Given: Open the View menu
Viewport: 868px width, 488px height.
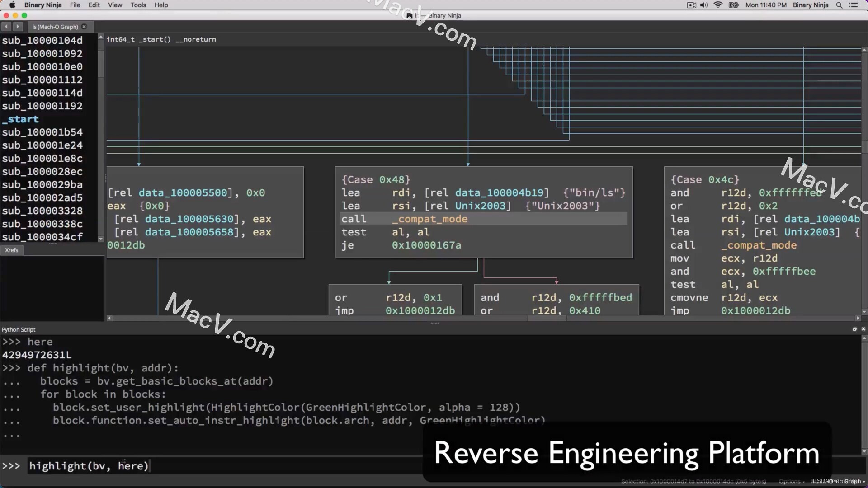Looking at the screenshot, I should coord(115,5).
